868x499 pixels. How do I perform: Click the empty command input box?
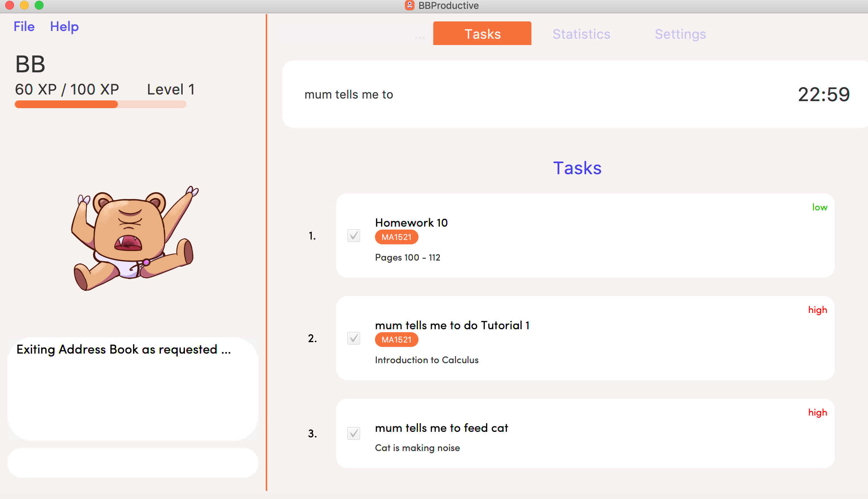(x=133, y=463)
